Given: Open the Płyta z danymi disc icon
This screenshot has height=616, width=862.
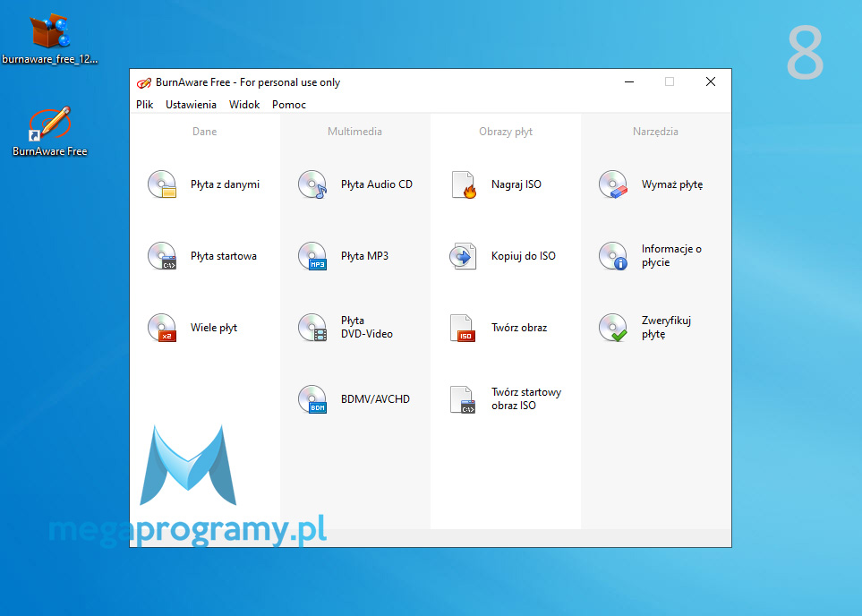Looking at the screenshot, I should point(162,184).
